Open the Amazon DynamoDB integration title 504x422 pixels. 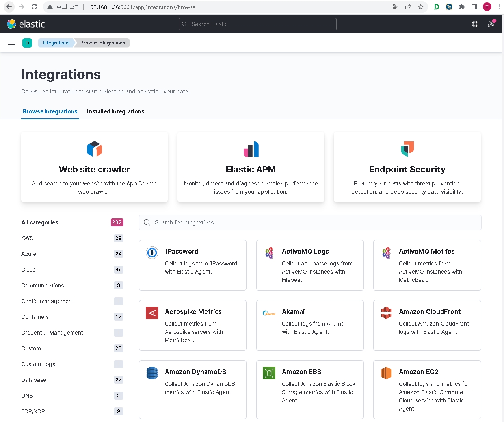[x=195, y=372]
